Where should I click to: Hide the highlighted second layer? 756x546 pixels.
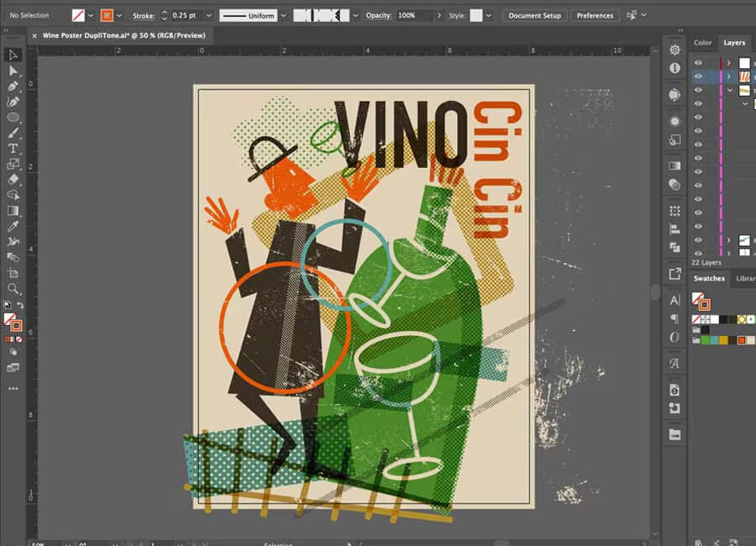(698, 76)
